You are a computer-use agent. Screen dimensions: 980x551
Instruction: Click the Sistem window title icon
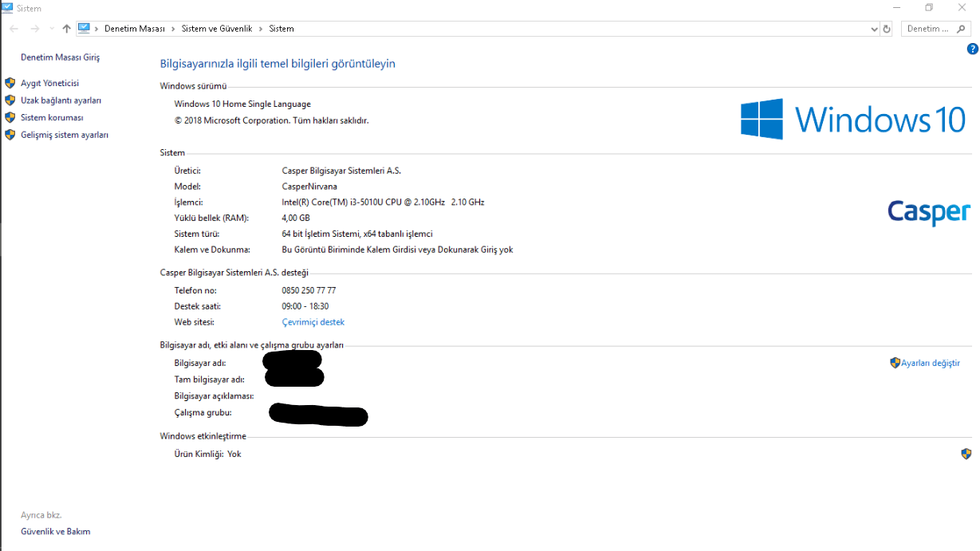point(7,7)
